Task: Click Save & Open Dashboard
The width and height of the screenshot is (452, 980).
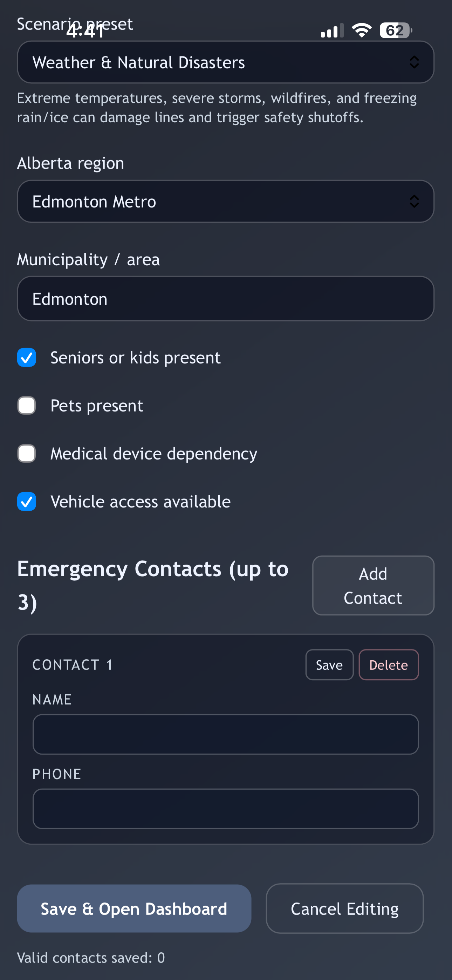Action: (134, 908)
